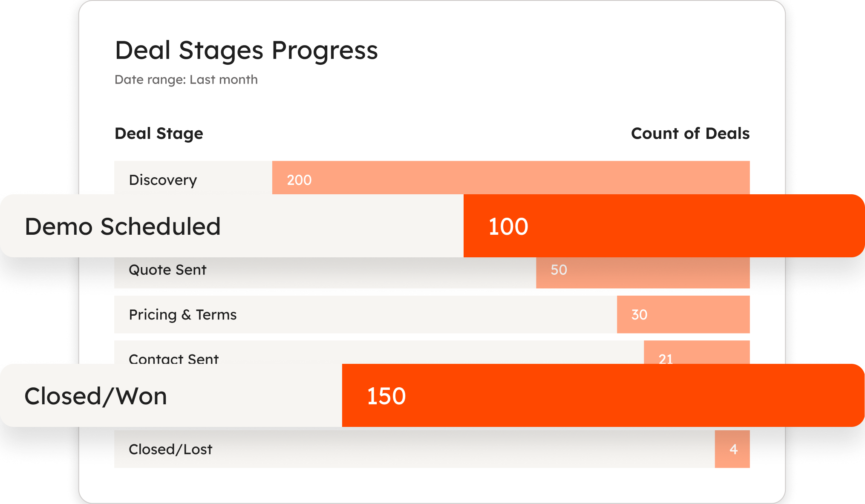Click the Demo Scheduled bar showing 100
This screenshot has width=865, height=504.
[x=664, y=226]
